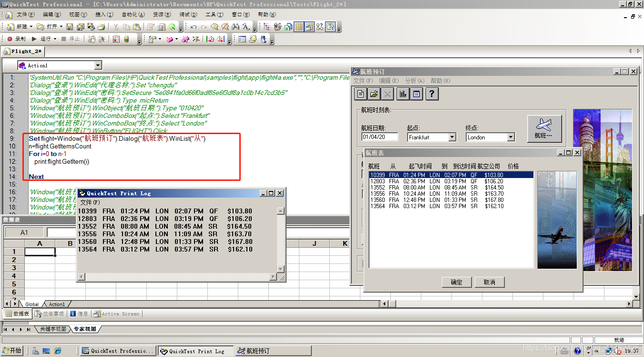This screenshot has width=644, height=357.
Task: Click the New order document icon in 航班预订
Action: coord(361,94)
